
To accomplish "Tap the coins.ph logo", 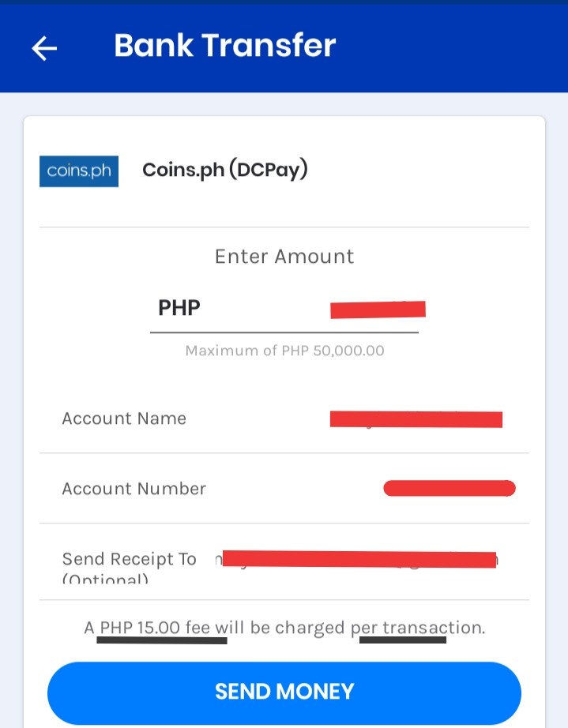I will [79, 171].
